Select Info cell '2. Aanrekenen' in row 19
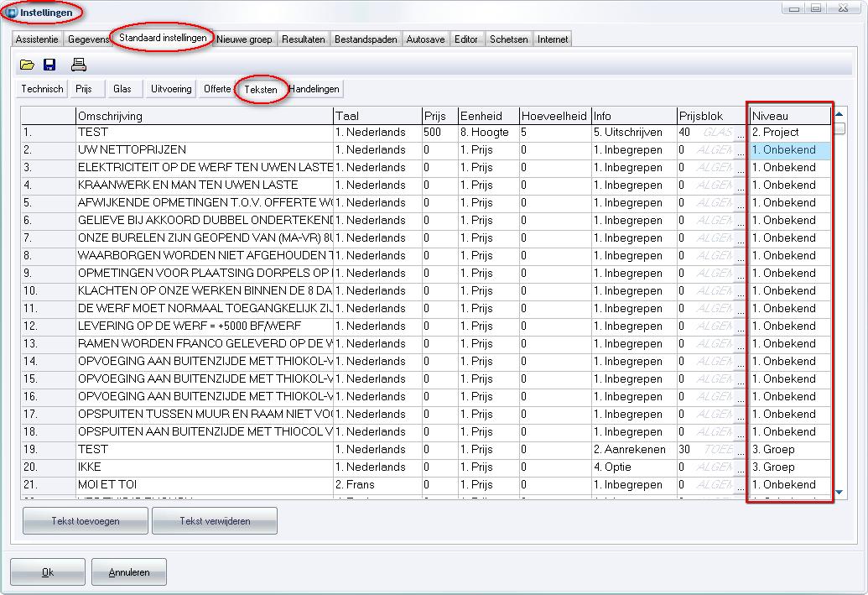Viewport: 868px width, 595px height. pyautogui.click(x=634, y=449)
